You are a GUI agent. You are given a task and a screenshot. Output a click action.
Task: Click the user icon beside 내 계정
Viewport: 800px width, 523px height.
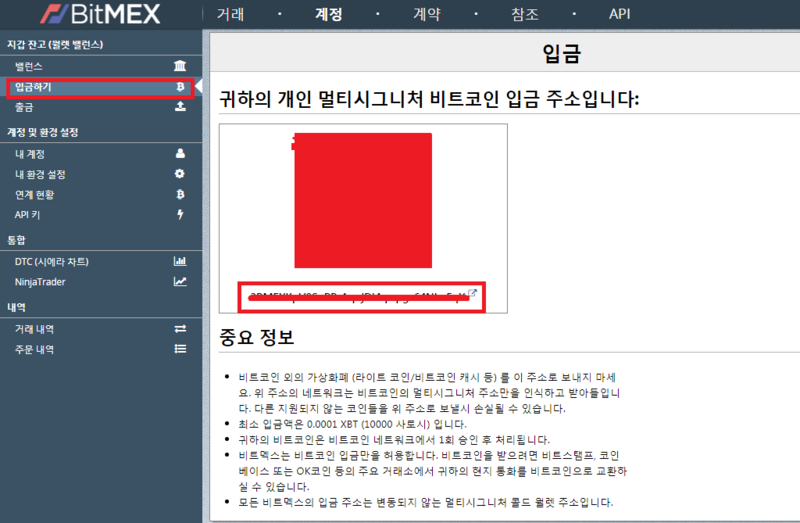[180, 153]
